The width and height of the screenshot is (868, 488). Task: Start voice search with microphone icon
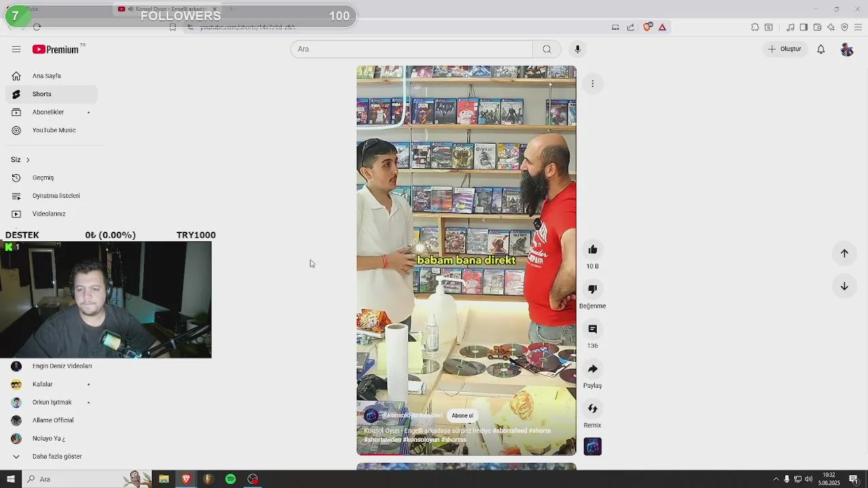pyautogui.click(x=578, y=49)
